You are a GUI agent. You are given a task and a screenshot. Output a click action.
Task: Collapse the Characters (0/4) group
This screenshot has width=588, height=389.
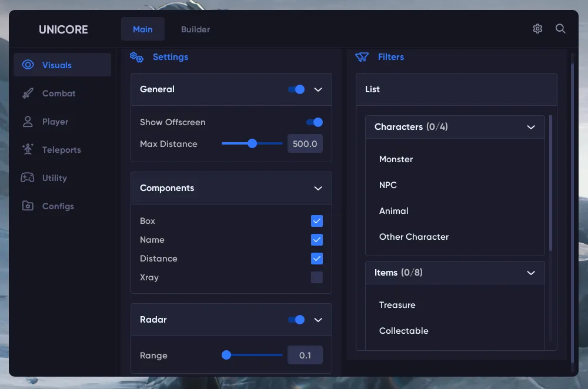click(531, 127)
